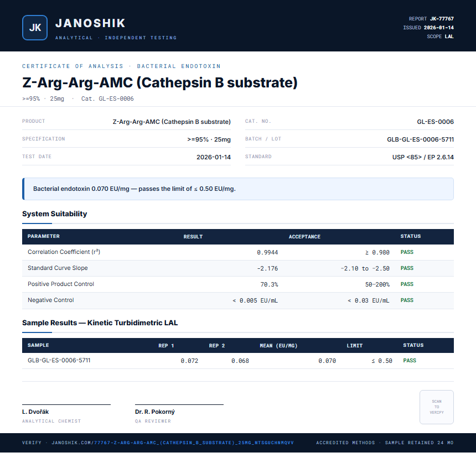Screen dimensions: 476x468
Task: Click the System Suitability section heading
Action: [x=55, y=214]
